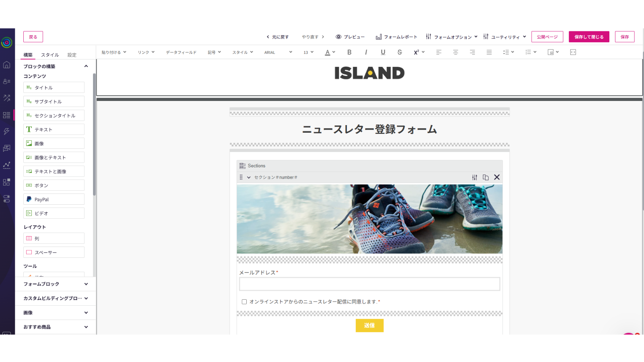
Task: Open the home icon in sidebar
Action: (x=6, y=65)
